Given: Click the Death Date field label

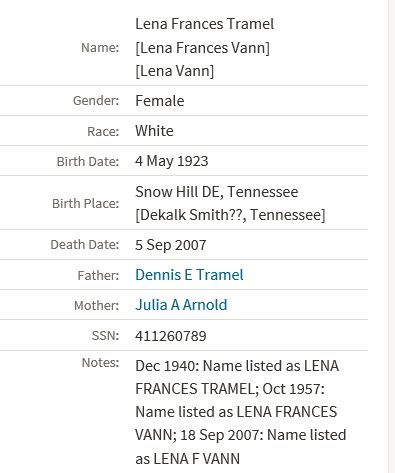Looking at the screenshot, I should click(85, 245).
